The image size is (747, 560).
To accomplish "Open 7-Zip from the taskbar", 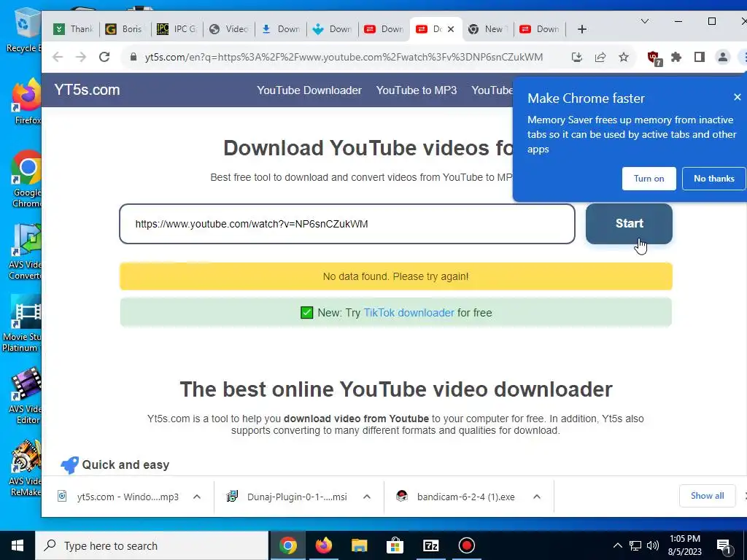I will [430, 545].
